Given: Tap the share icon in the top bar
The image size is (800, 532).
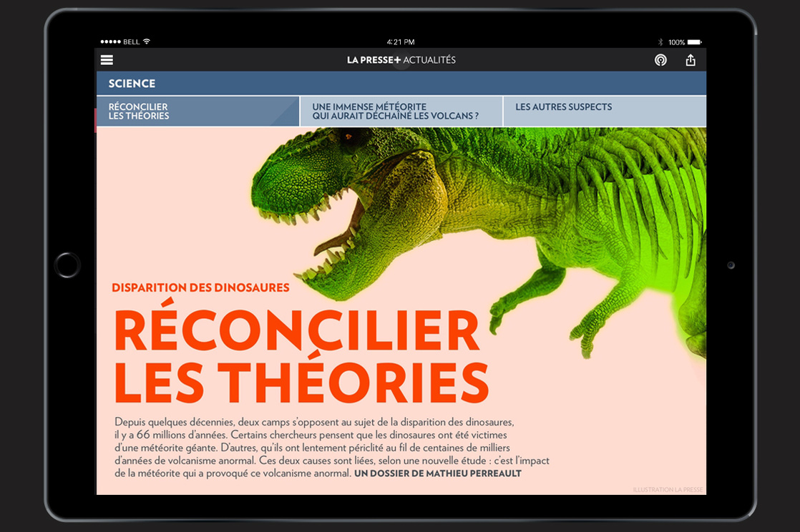Looking at the screenshot, I should point(691,60).
